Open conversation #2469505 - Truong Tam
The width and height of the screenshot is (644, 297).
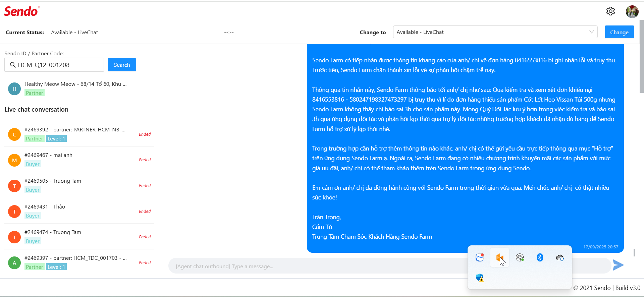[x=79, y=185]
